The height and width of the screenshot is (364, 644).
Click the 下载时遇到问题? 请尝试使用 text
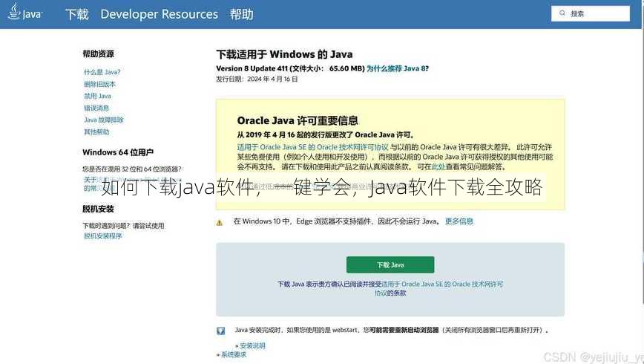(123, 225)
